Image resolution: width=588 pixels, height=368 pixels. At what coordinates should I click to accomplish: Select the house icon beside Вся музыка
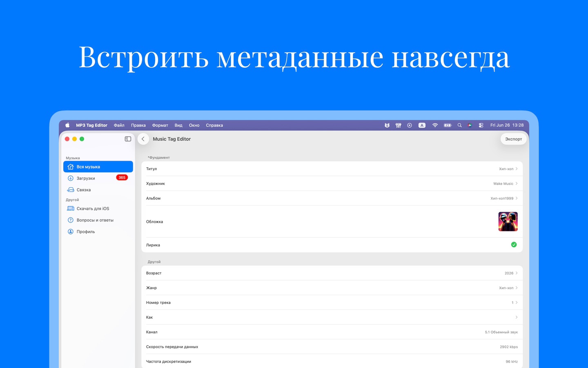tap(71, 167)
